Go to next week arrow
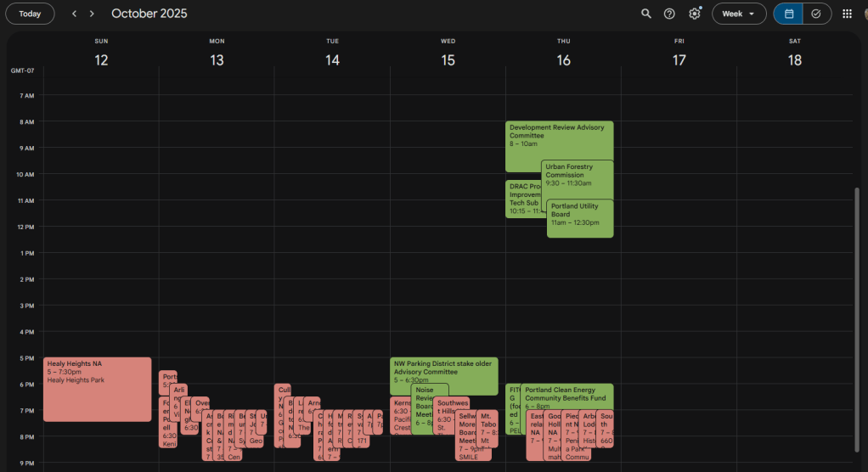 click(92, 14)
